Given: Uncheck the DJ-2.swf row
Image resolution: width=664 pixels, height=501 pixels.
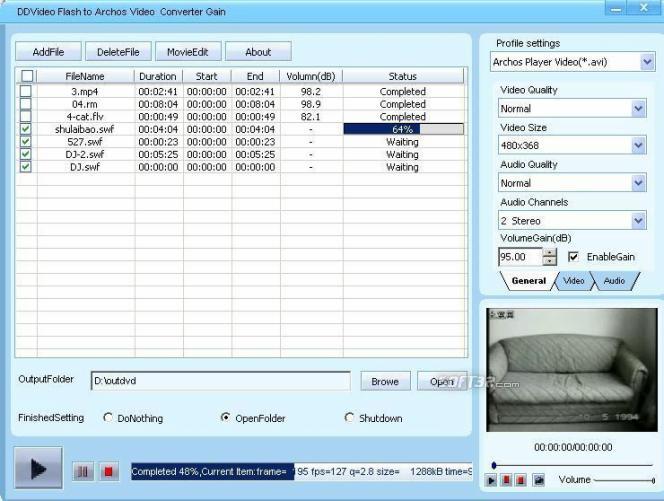Looking at the screenshot, I should coord(26,154).
